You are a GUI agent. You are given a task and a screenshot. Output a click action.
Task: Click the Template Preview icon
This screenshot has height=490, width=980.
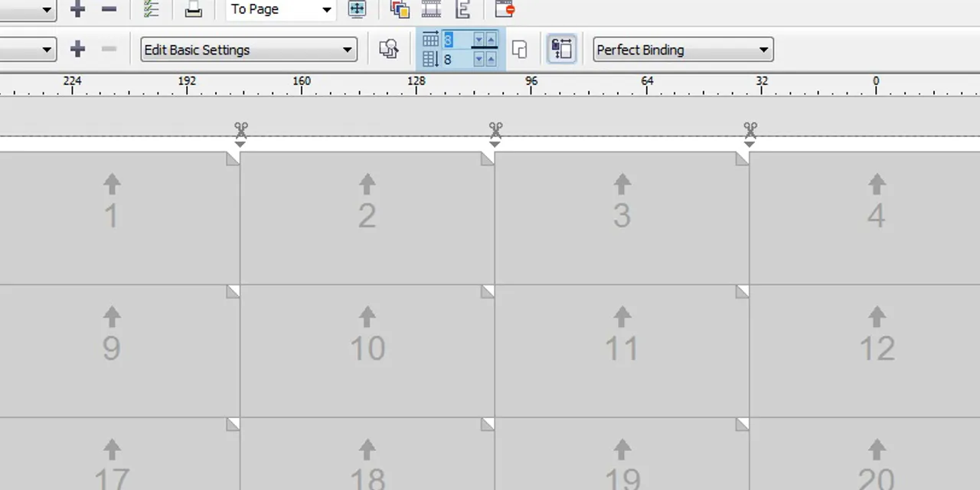(x=389, y=50)
